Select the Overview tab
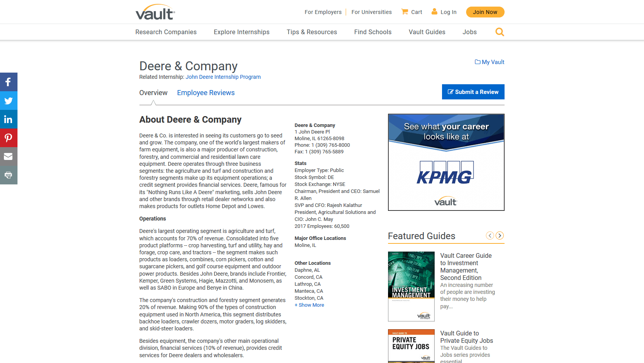 [x=153, y=93]
